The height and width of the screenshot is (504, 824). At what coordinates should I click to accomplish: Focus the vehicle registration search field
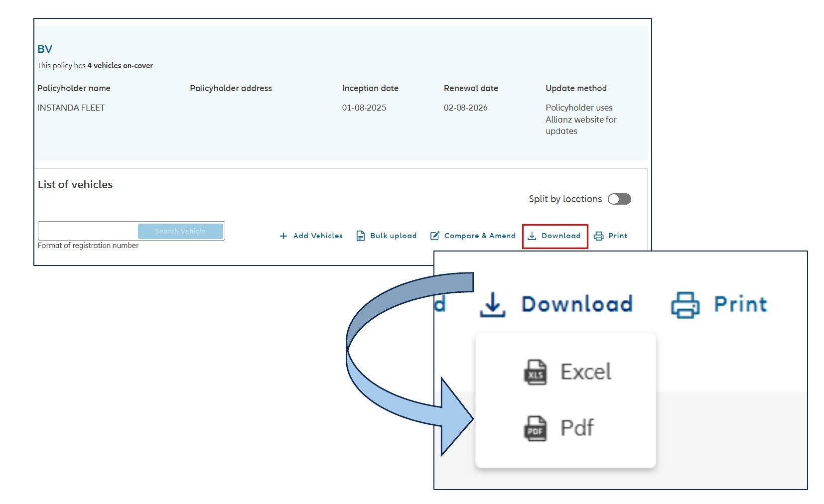88,231
